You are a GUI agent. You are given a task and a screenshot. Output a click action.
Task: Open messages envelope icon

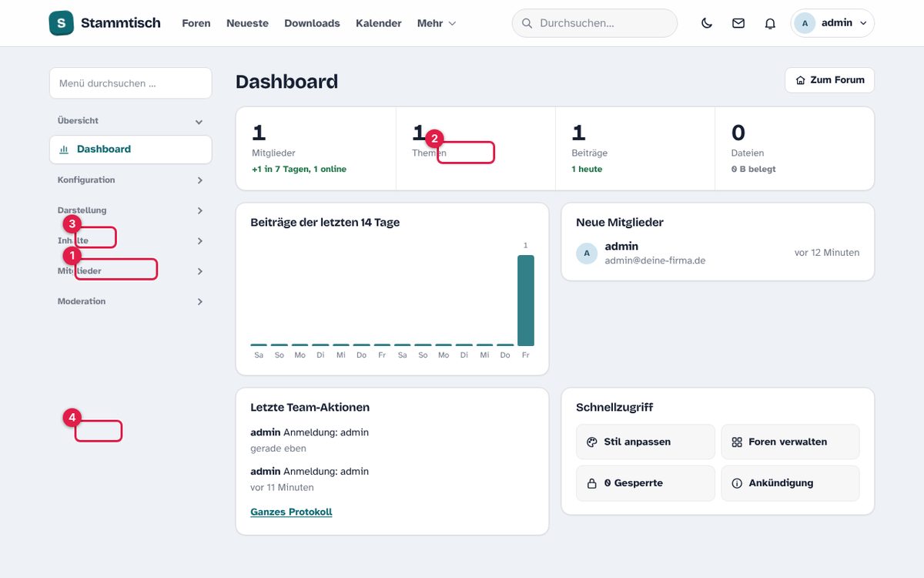pos(738,23)
